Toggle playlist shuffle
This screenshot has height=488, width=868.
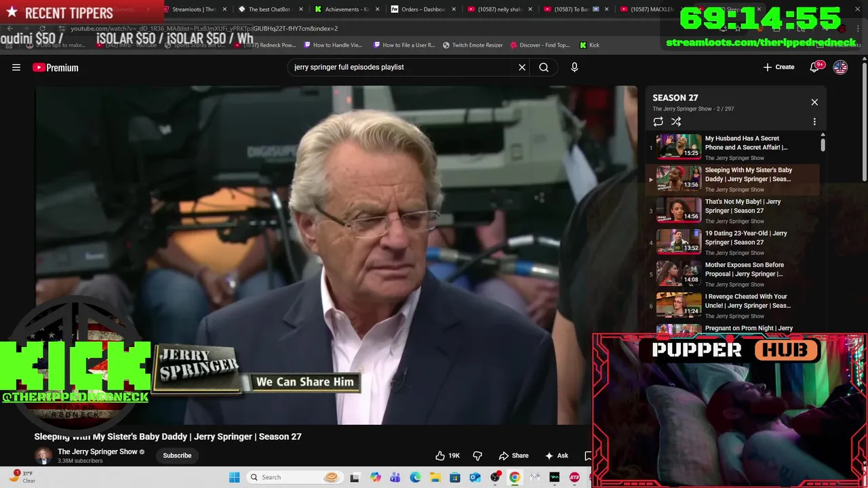pos(676,121)
